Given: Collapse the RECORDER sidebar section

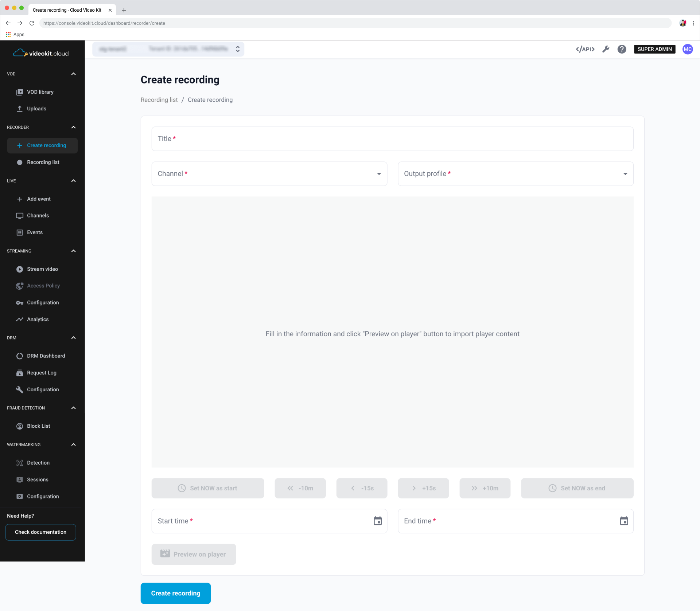Looking at the screenshot, I should click(x=73, y=127).
